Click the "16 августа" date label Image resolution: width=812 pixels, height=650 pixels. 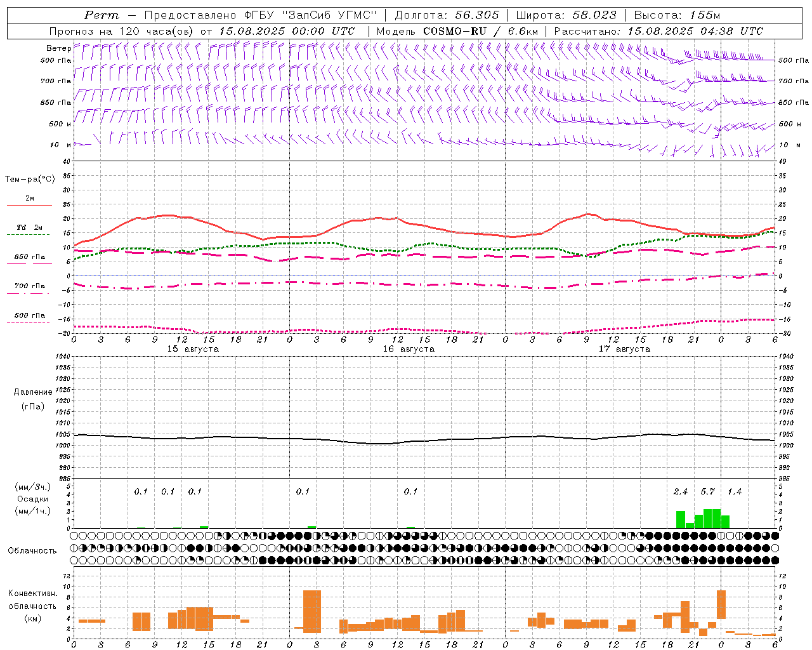click(409, 349)
